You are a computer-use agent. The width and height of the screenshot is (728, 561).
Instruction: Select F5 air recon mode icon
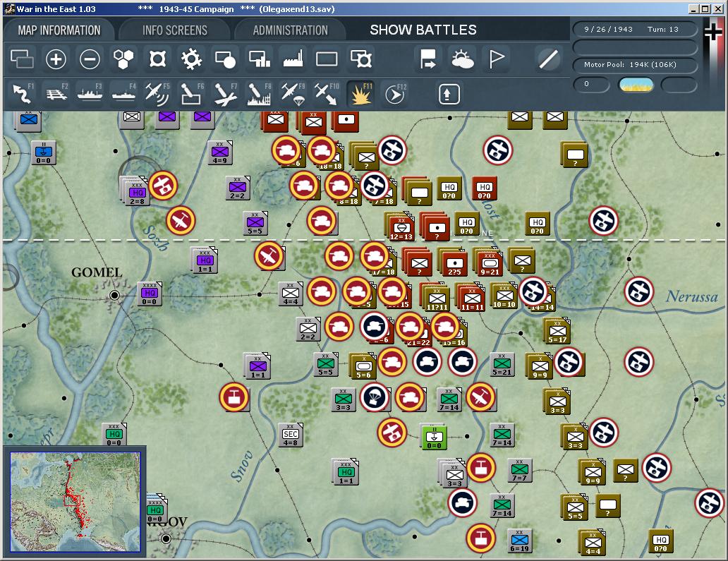(157, 93)
